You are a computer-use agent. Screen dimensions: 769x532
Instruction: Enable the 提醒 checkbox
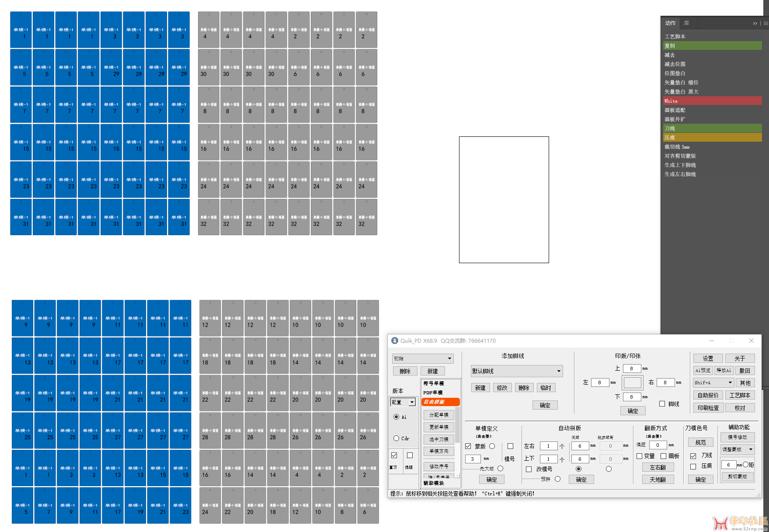410,455
